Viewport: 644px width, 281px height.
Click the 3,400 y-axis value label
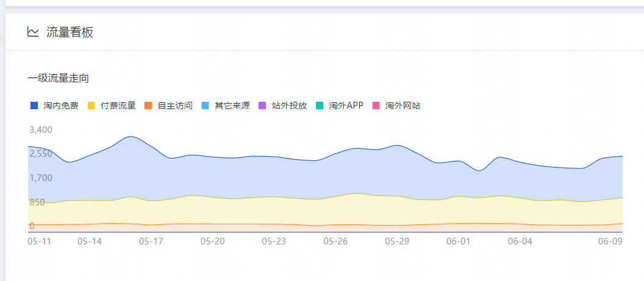coord(41,130)
